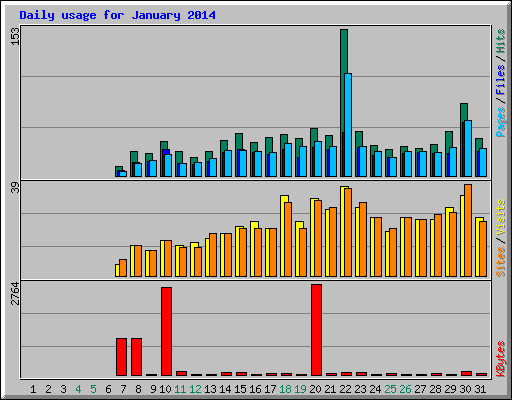Click day label 28 on the x-axis
512x400 pixels.
(x=435, y=389)
